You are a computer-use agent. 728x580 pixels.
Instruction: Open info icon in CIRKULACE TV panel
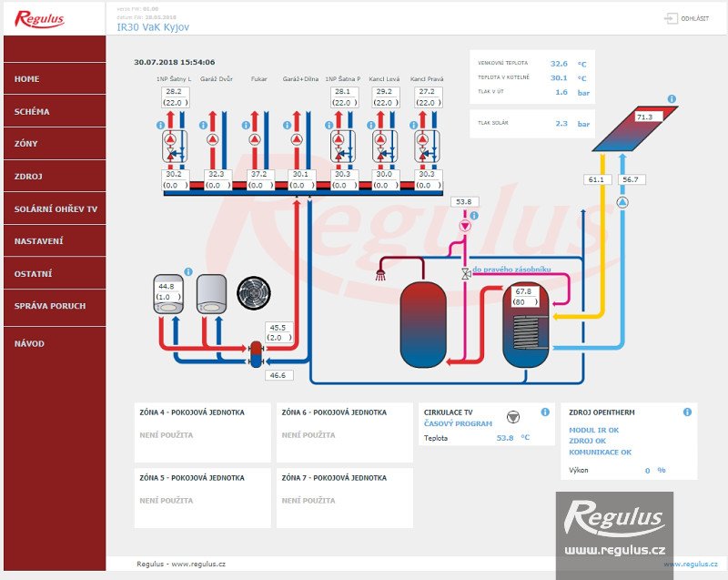click(545, 412)
